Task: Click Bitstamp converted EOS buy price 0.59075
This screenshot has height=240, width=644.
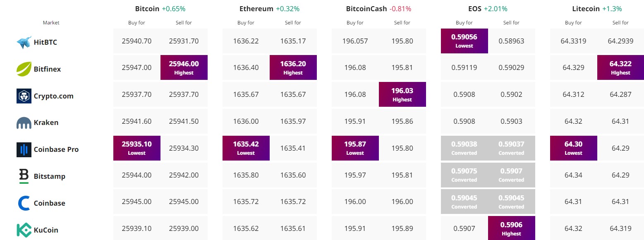Action: [464, 175]
